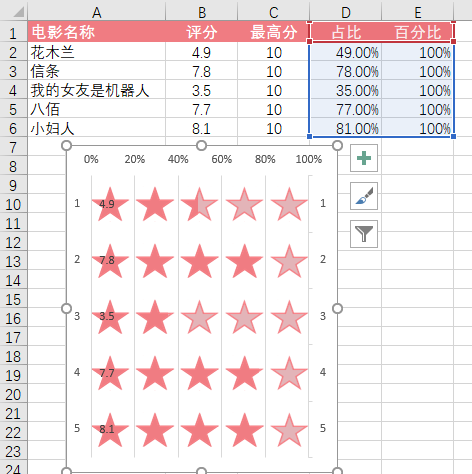Click the 8.1 data label in chart

107,429
